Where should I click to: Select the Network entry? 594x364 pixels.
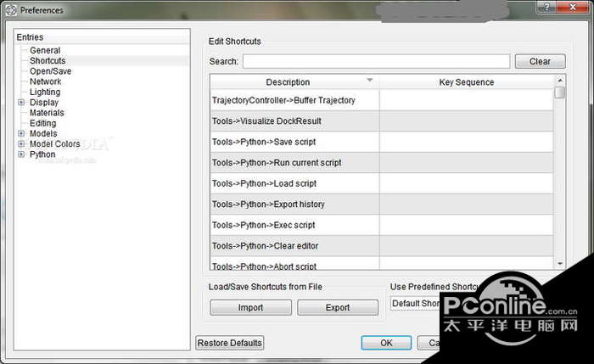(x=46, y=81)
